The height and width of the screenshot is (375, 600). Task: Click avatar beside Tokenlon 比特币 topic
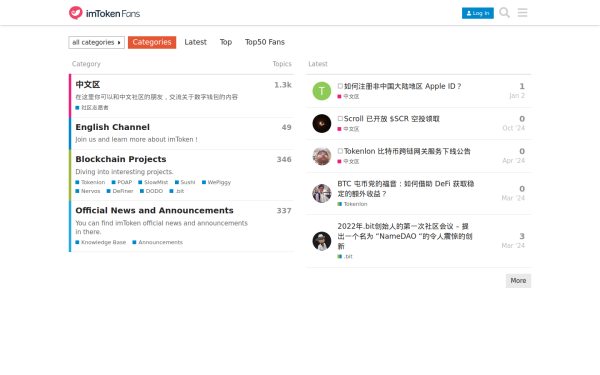321,156
